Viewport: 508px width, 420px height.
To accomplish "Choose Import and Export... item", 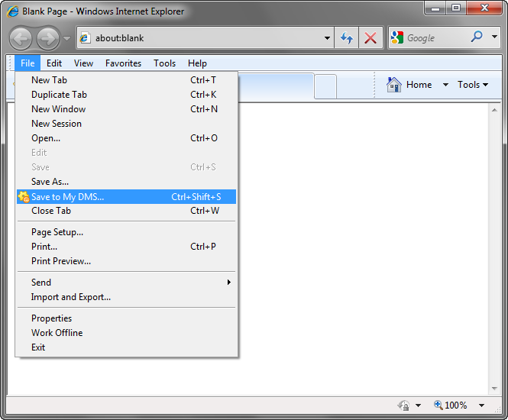I will coord(126,297).
